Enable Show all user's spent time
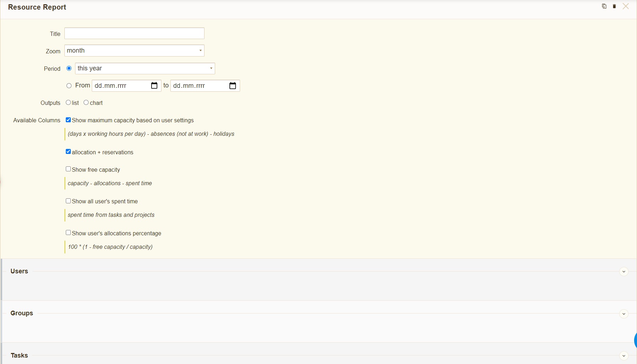The image size is (637, 364). [x=68, y=201]
